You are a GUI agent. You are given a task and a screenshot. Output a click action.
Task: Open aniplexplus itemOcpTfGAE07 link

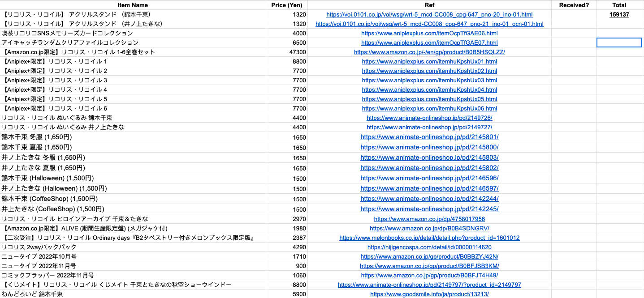coord(429,43)
